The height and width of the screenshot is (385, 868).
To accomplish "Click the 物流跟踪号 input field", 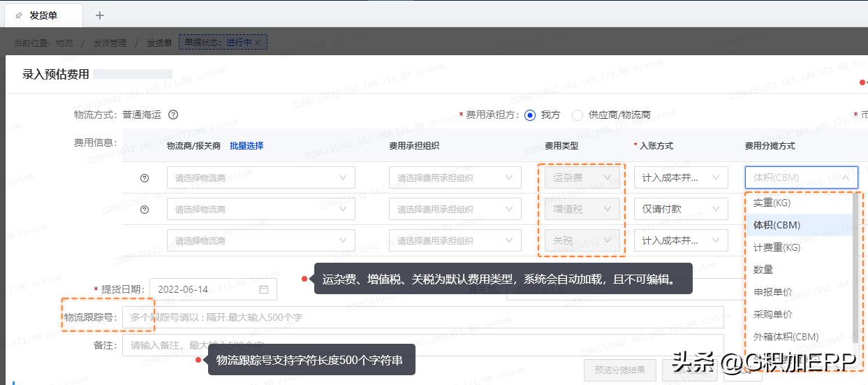I will pyautogui.click(x=423, y=317).
